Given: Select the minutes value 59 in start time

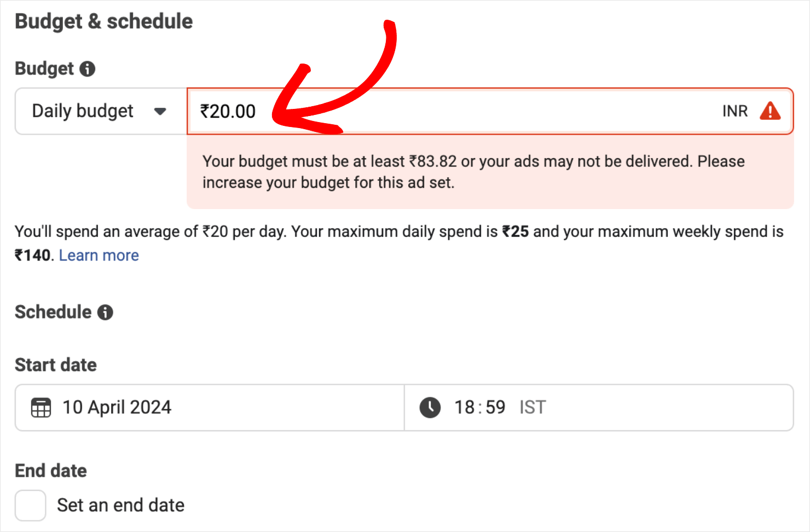Looking at the screenshot, I should [495, 408].
